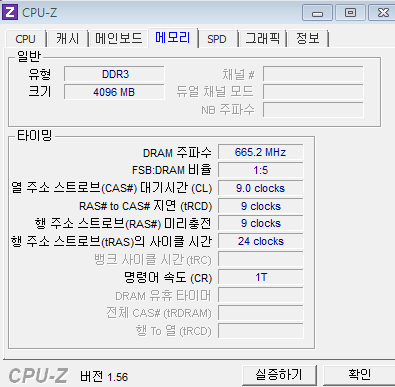This screenshot has height=387, width=395.
Task: Select the 메모리 tab
Action: point(173,37)
